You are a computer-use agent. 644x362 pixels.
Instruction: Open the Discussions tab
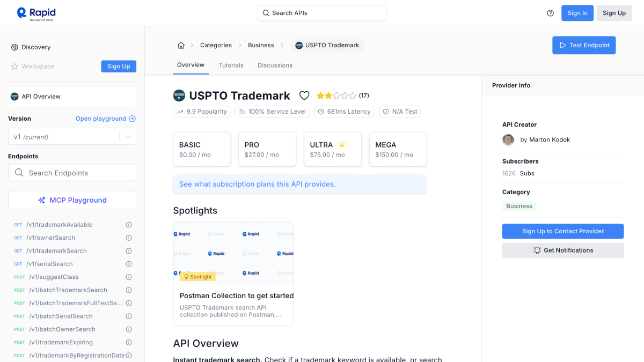coord(275,65)
